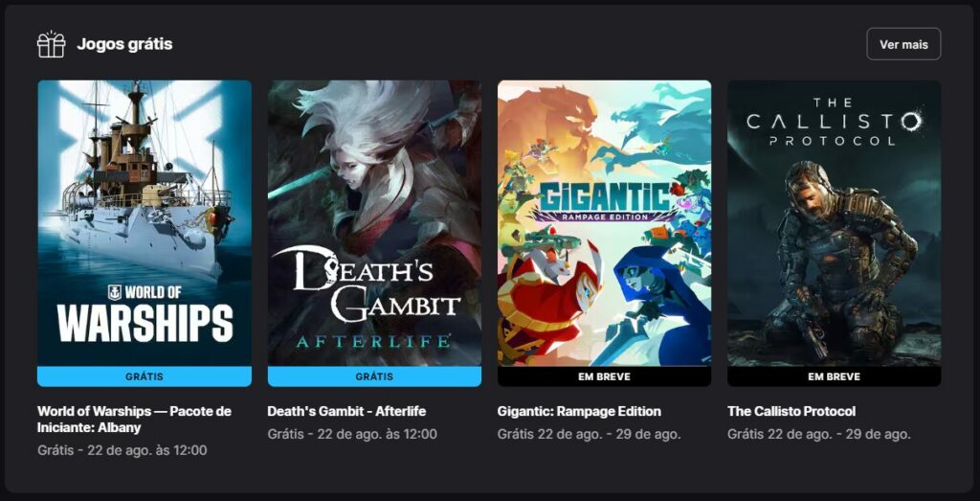The width and height of the screenshot is (980, 501).
Task: Click the Jogos grátis section heading
Action: tap(124, 44)
